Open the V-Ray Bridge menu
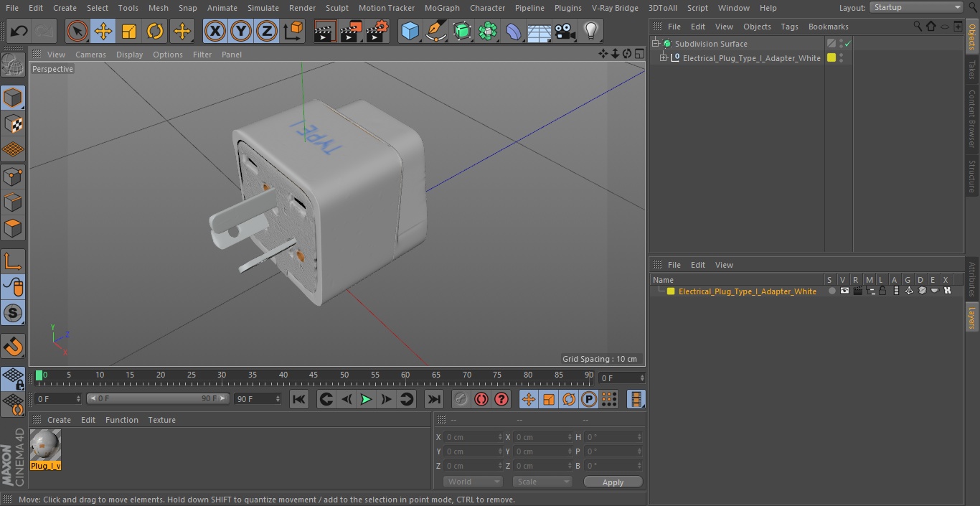The height and width of the screenshot is (506, 980). pyautogui.click(x=615, y=8)
